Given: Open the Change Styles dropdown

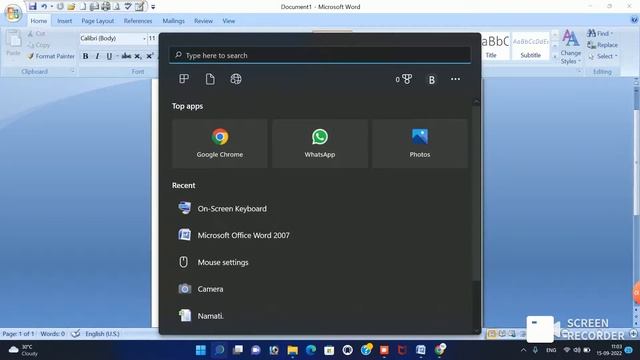Looking at the screenshot, I should click(x=571, y=47).
